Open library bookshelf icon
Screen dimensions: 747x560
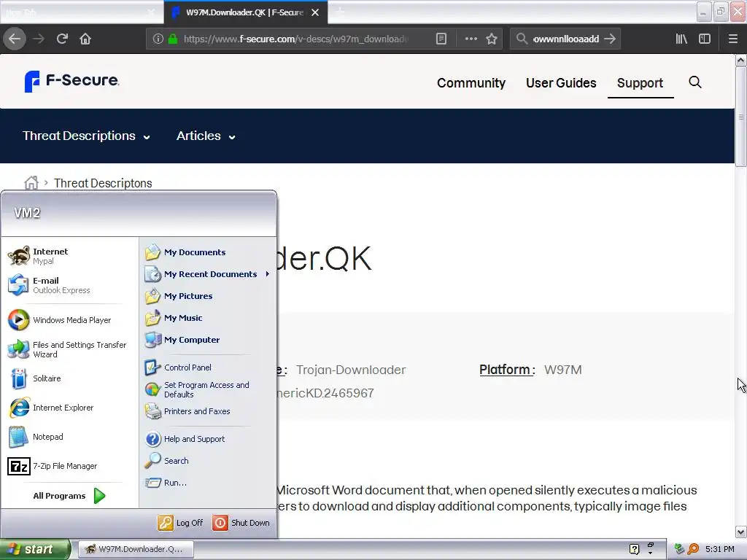tap(681, 39)
